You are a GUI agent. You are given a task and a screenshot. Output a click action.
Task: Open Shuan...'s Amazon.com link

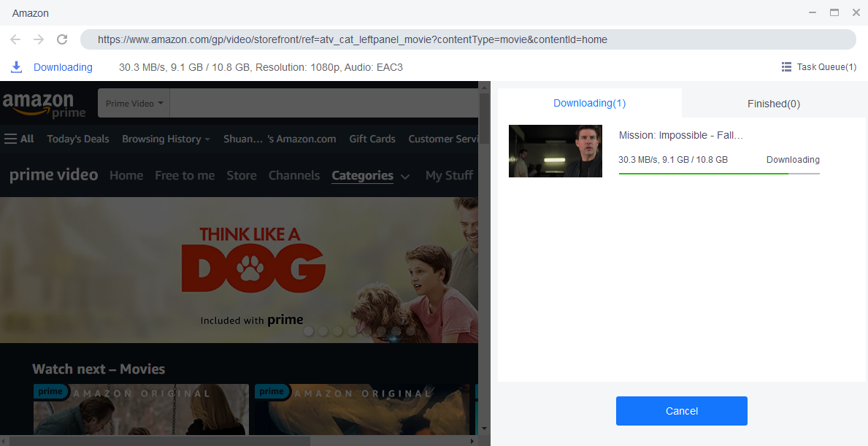pos(280,139)
